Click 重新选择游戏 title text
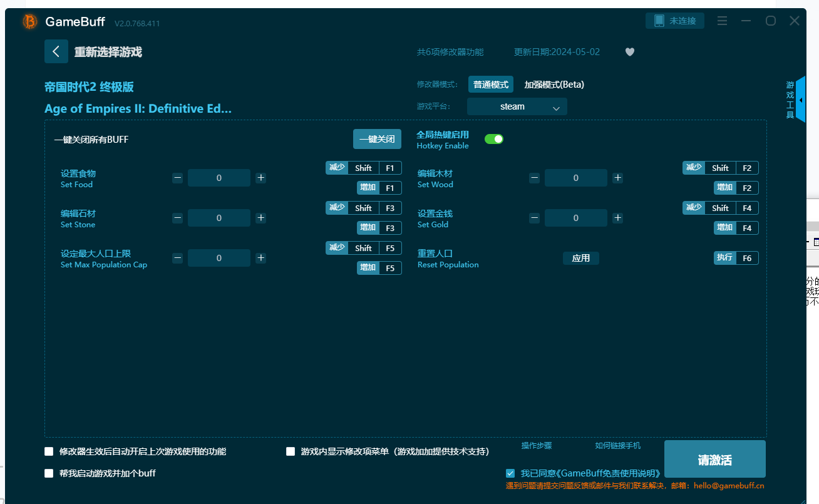This screenshot has width=819, height=504. point(108,52)
